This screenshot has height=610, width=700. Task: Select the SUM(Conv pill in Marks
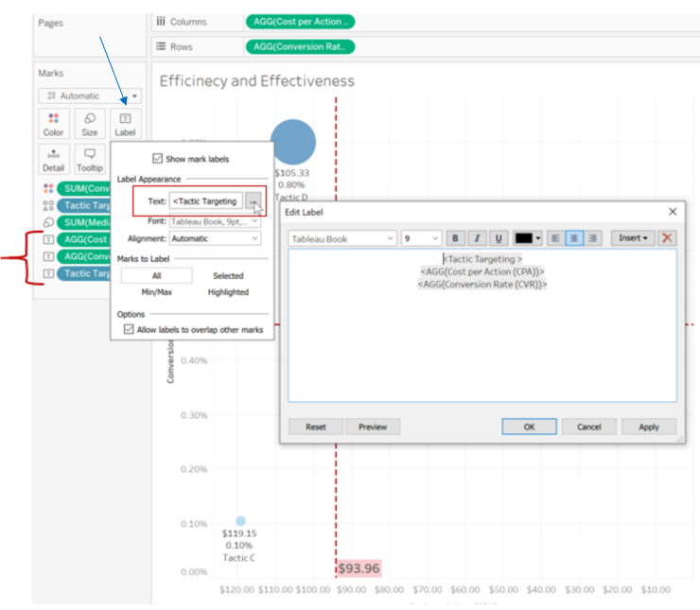click(84, 188)
